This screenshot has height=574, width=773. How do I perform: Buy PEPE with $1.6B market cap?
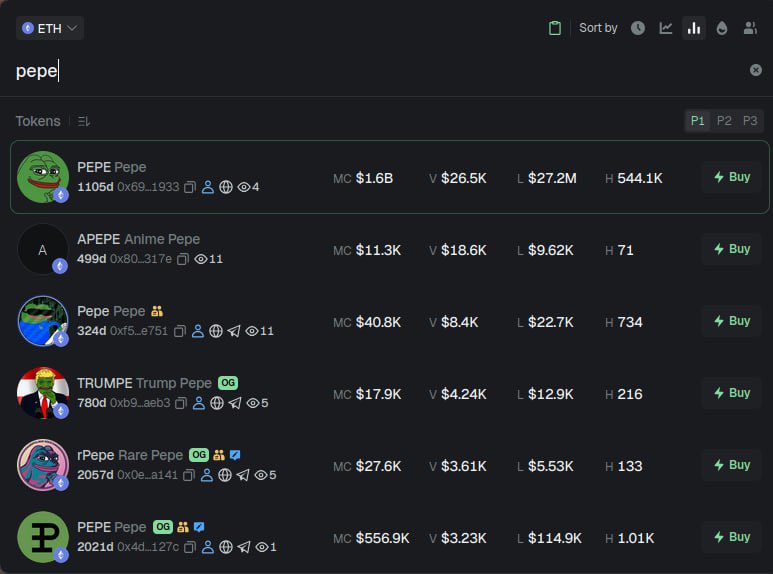point(732,177)
